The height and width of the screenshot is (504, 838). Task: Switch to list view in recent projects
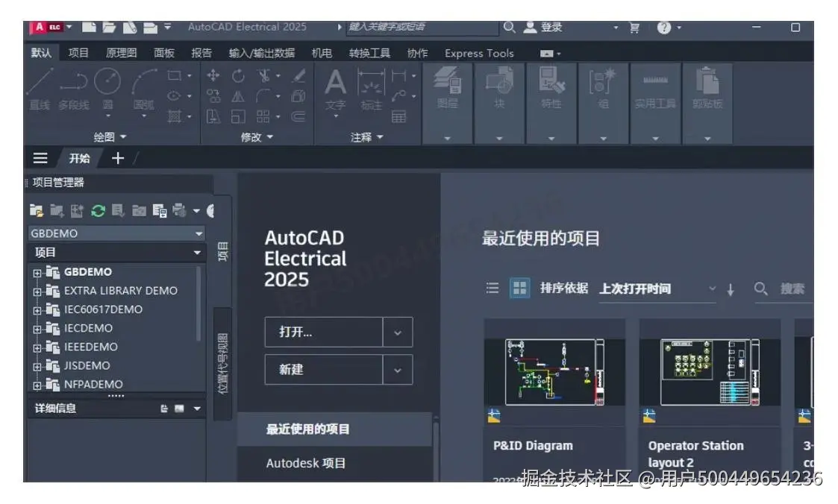coord(493,289)
